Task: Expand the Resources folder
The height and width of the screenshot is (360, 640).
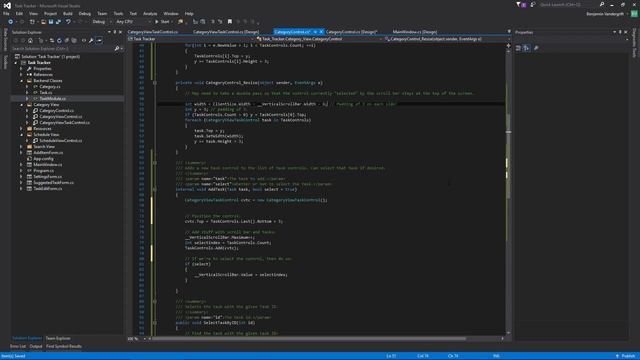Action: tap(22, 129)
